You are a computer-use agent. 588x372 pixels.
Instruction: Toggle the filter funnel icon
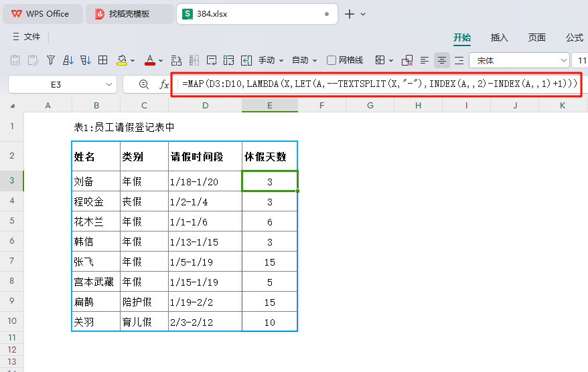tap(51, 60)
